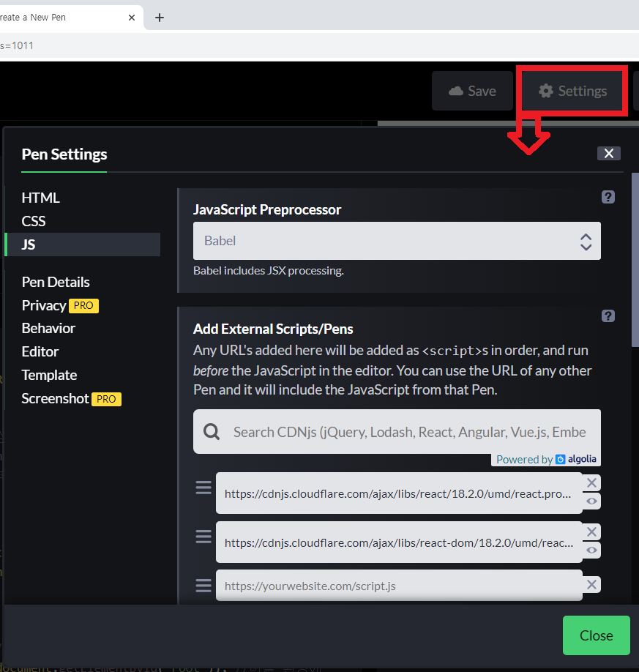This screenshot has width=639, height=672.
Task: Click the Save button with cloud icon
Action: pos(472,91)
